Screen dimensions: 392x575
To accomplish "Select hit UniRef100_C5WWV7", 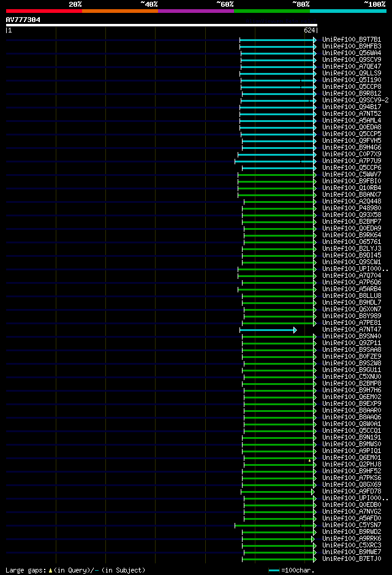I will [352, 175].
